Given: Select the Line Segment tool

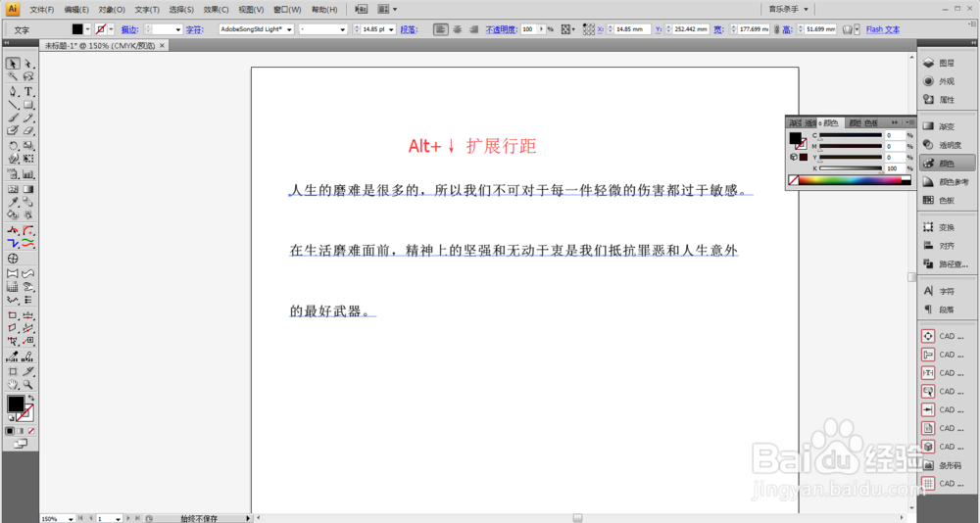Looking at the screenshot, I should 13,105.
